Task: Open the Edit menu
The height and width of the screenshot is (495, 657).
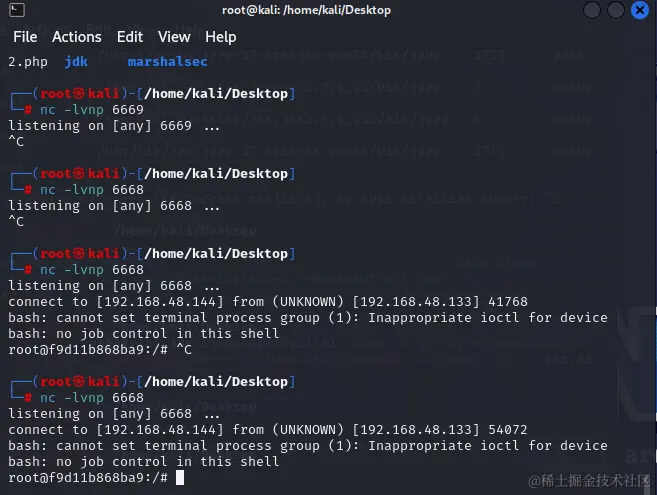Action: tap(130, 37)
